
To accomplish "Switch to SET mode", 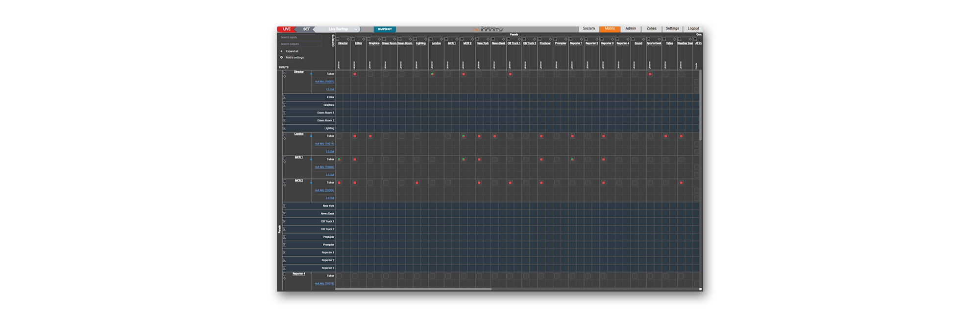I will click(x=306, y=29).
